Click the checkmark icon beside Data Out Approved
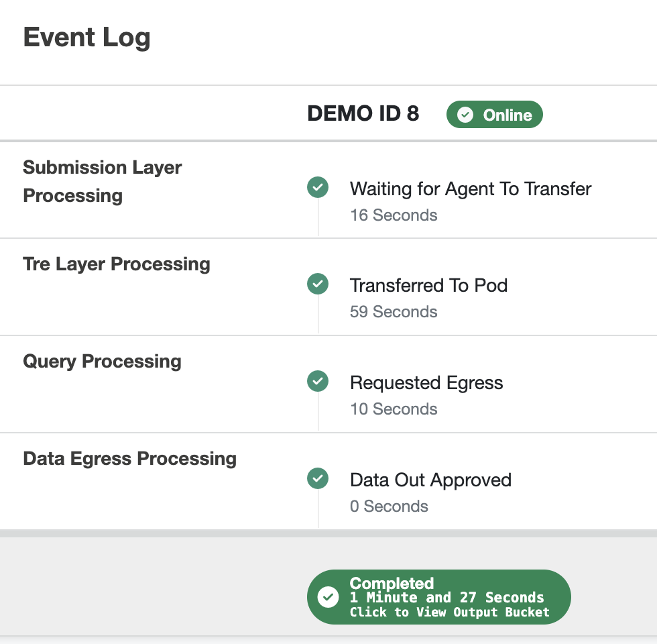 click(x=318, y=478)
